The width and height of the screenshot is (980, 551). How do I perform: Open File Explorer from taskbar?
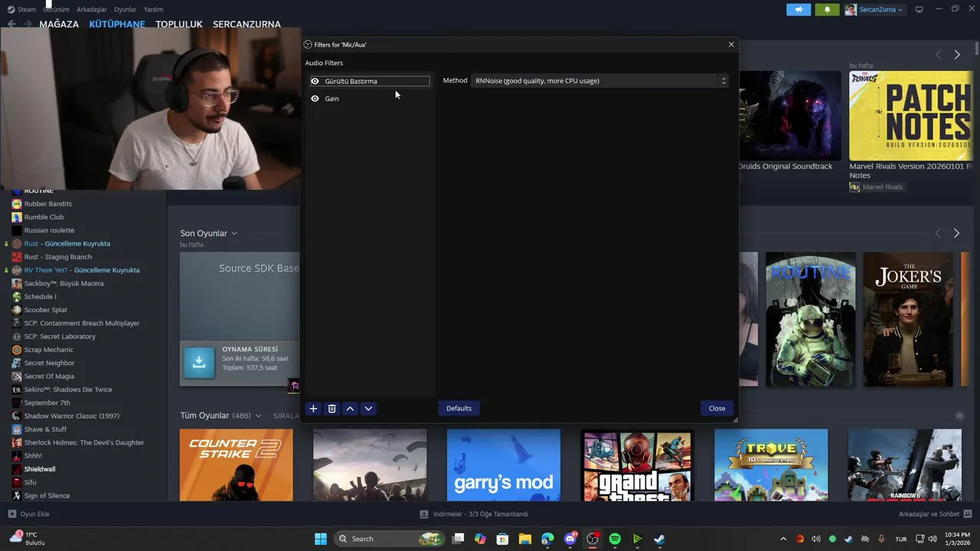click(524, 539)
